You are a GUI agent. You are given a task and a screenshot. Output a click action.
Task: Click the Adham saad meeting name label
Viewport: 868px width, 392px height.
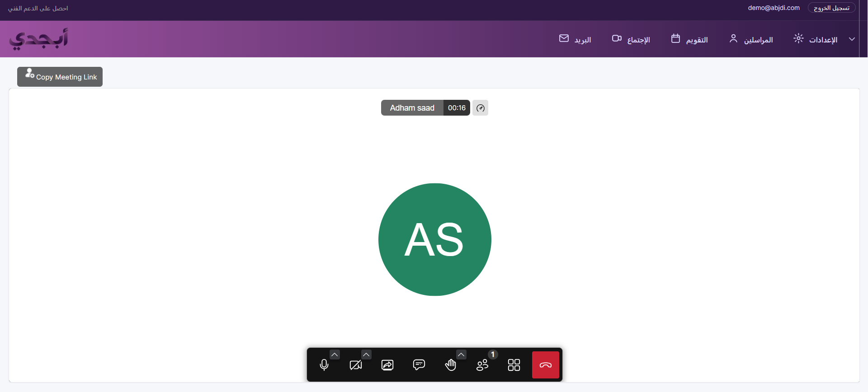pos(412,108)
